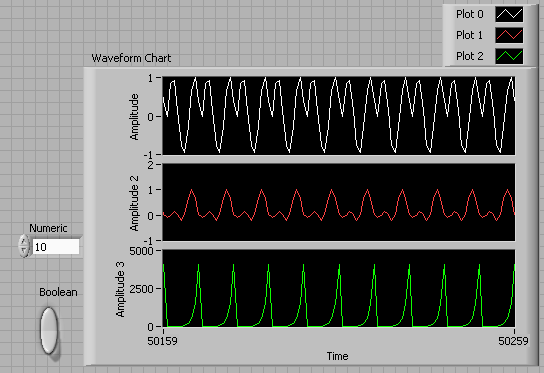
Task: Increment the Numeric control up arrow
Action: [x=24, y=241]
